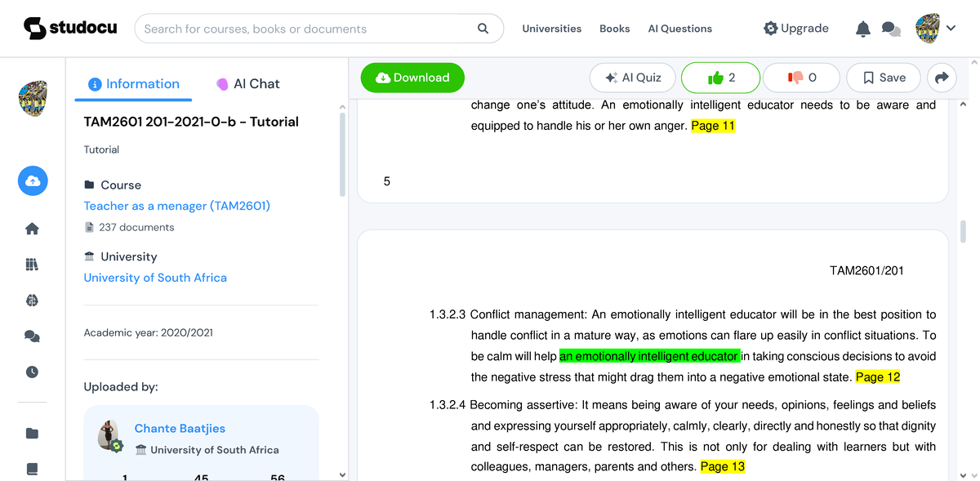Switch to the AI Chat tab
This screenshot has height=481, width=980.
247,83
